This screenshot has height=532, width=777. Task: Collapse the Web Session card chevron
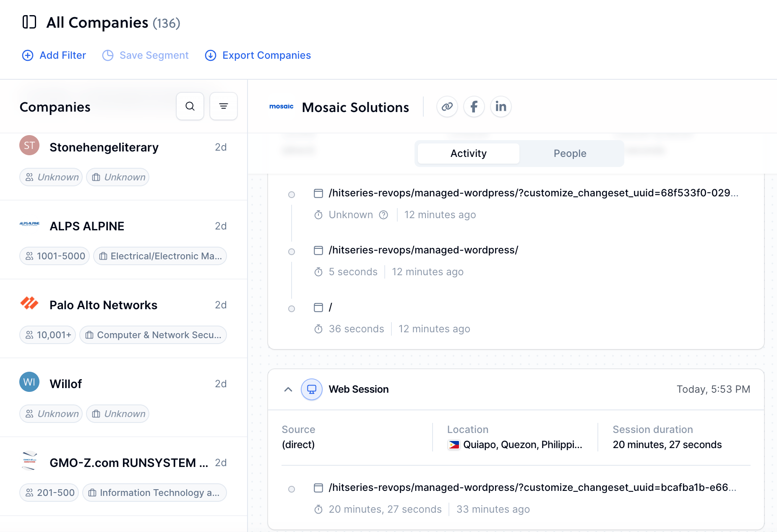tap(288, 389)
